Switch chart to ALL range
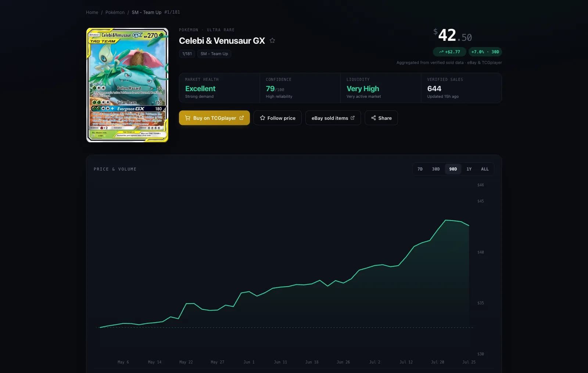The image size is (588, 373). [485, 169]
